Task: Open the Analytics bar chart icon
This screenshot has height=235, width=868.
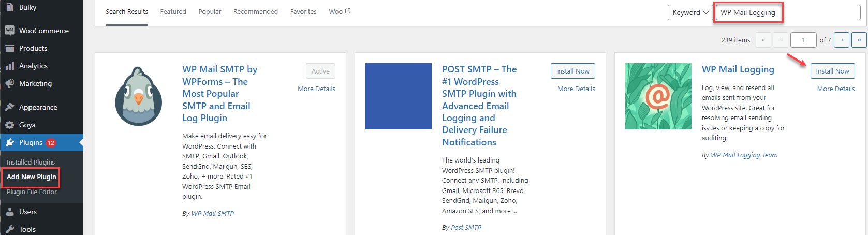Action: click(x=10, y=66)
